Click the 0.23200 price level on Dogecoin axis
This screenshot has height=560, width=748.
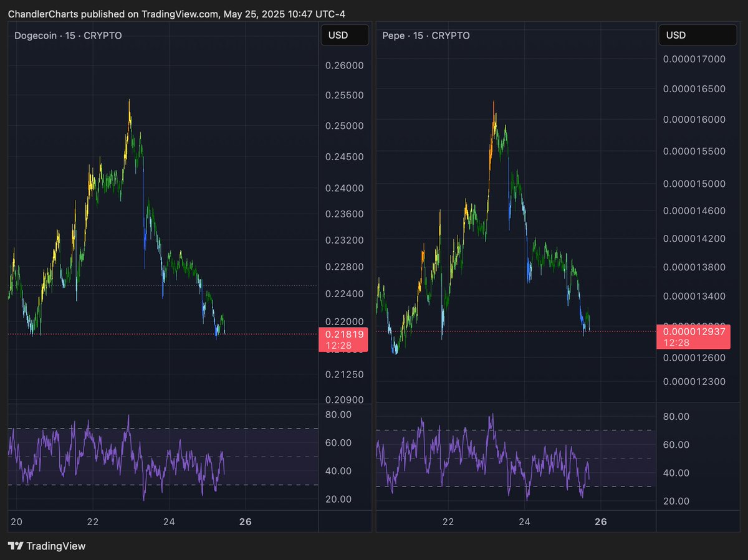(344, 240)
